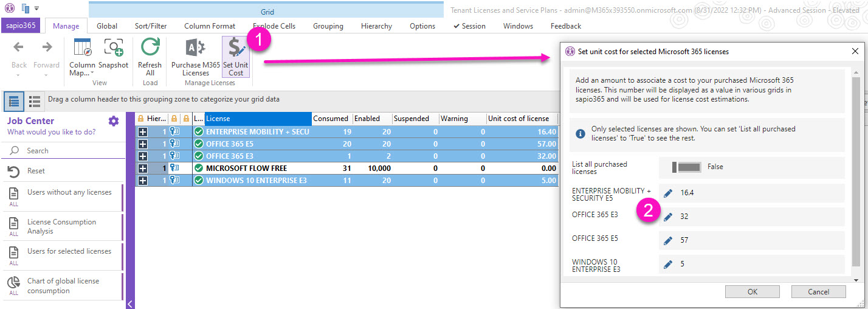The image size is (868, 309).
Task: Toggle the grouped list view button
Action: (15, 101)
